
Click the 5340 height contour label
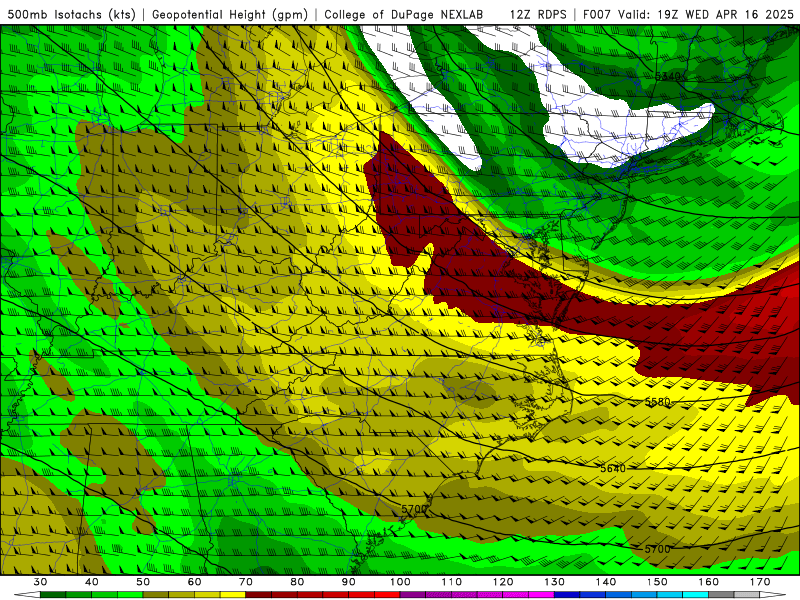pyautogui.click(x=667, y=77)
